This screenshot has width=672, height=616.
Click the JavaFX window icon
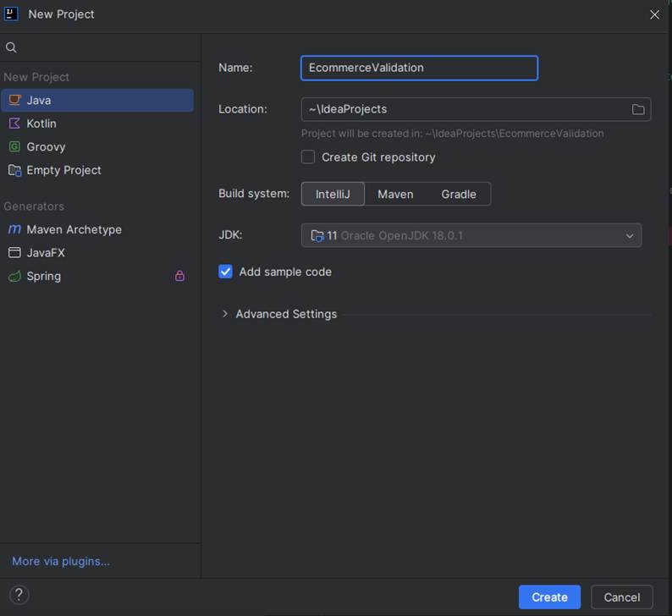coord(14,253)
